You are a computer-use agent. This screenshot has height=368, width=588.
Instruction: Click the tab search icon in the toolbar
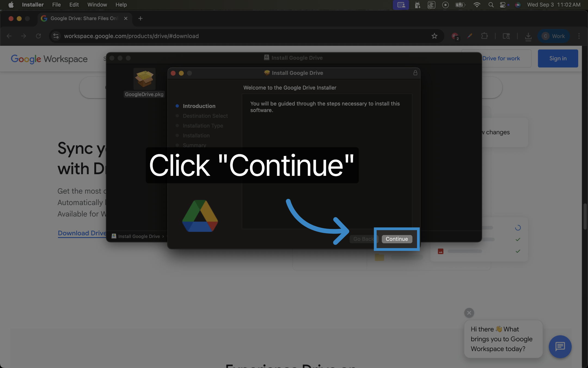tap(506, 36)
